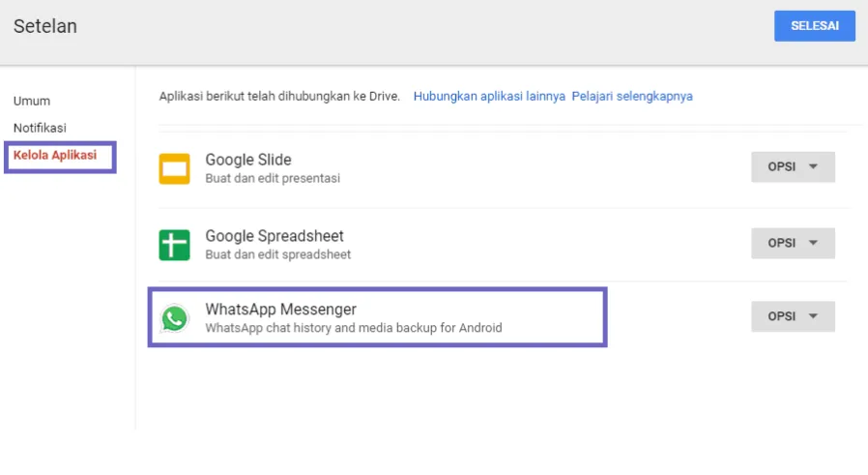Click the Google Slide app name
The image size is (868, 475).
tap(248, 160)
